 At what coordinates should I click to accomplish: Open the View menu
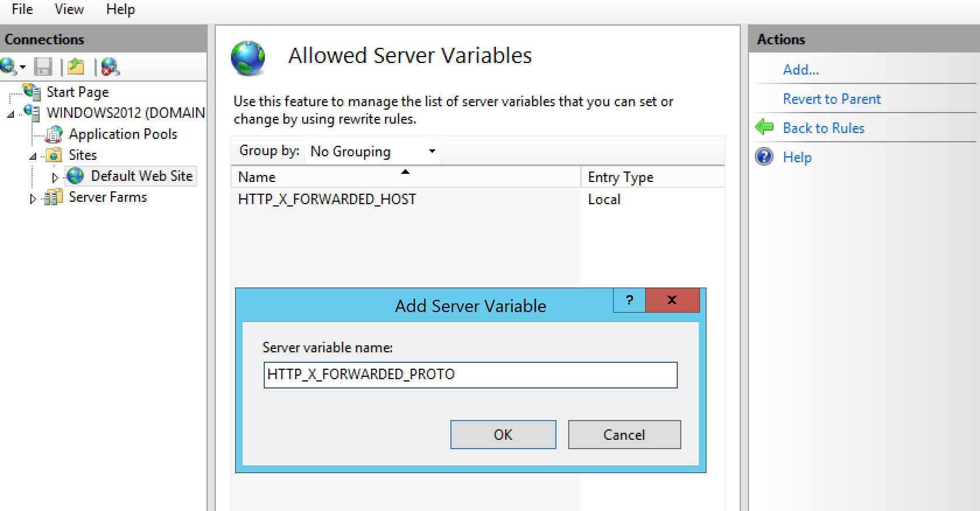(69, 9)
